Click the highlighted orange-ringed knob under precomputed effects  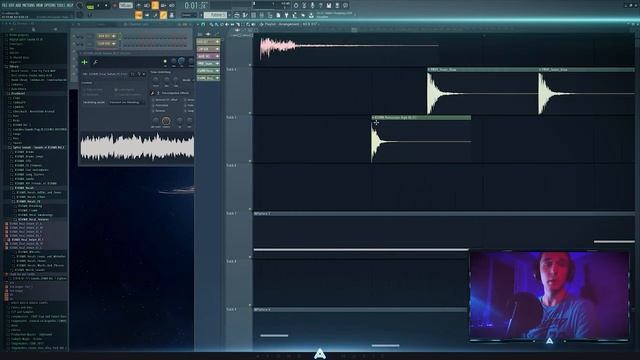point(166,121)
